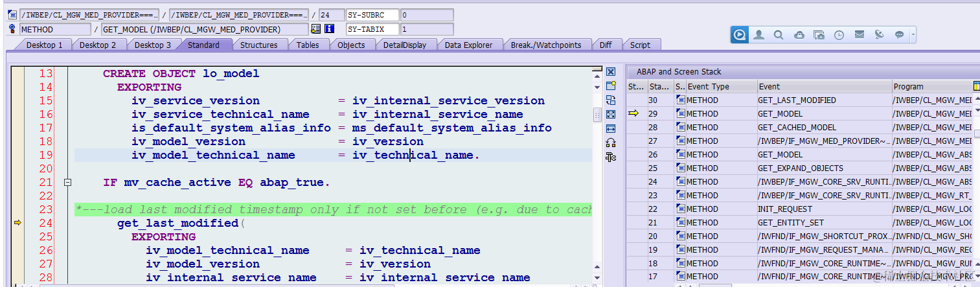Open the Structures tab
This screenshot has height=287, width=980.
click(x=258, y=45)
